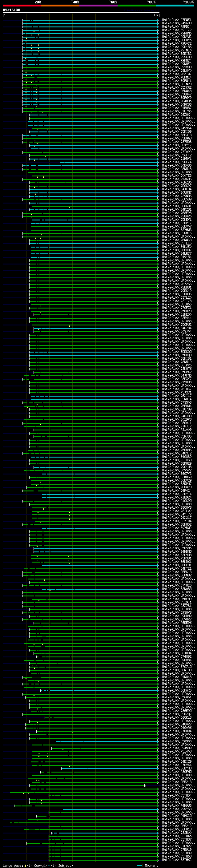Click hit label UniRef100_Q29ND6
197x868 pixels.
[x=176, y=196]
